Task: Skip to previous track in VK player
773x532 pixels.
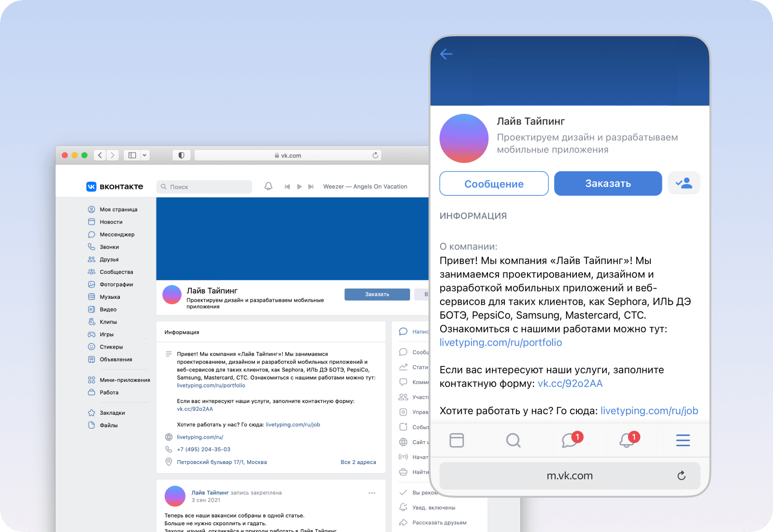Action: coord(287,186)
